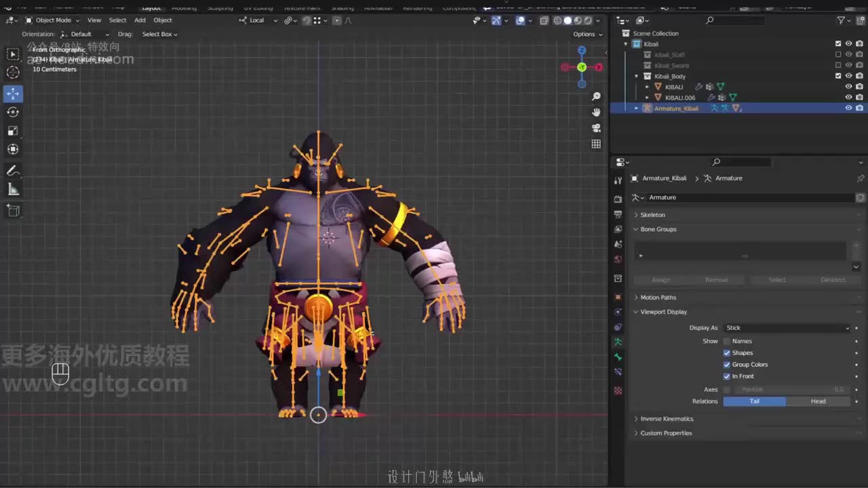Open the Orientation Default dropdown
Screen dimensions: 868x488
(x=84, y=34)
